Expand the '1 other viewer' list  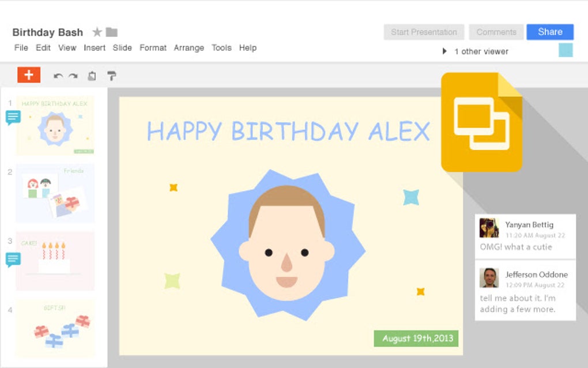pos(444,51)
